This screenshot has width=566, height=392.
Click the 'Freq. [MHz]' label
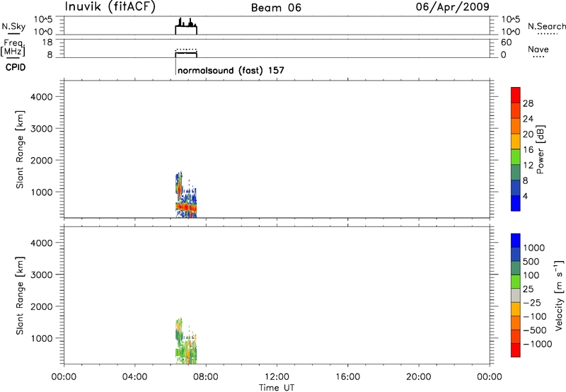[13, 47]
